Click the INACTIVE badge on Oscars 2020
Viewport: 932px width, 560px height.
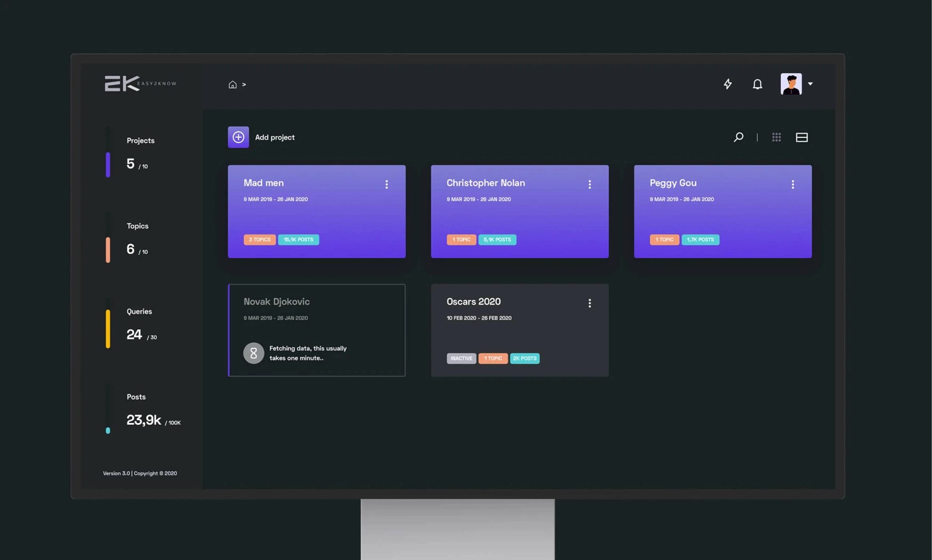tap(461, 358)
